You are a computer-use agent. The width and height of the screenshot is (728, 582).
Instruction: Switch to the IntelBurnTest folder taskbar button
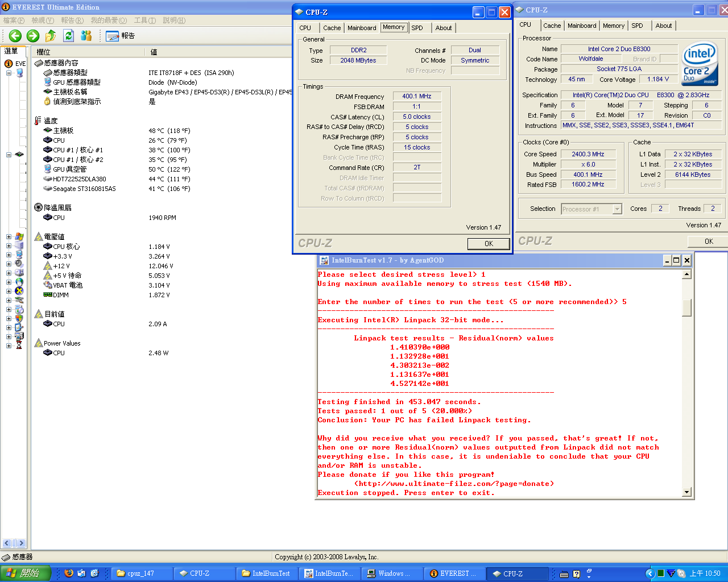(x=266, y=573)
